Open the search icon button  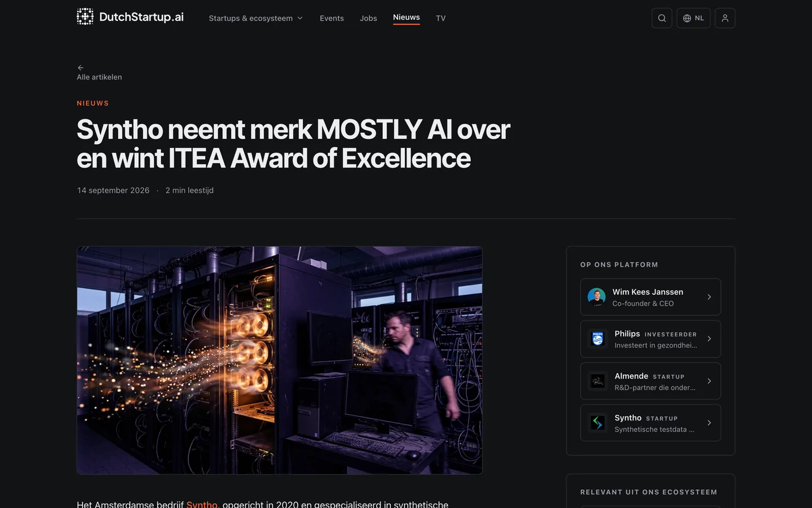(x=662, y=18)
